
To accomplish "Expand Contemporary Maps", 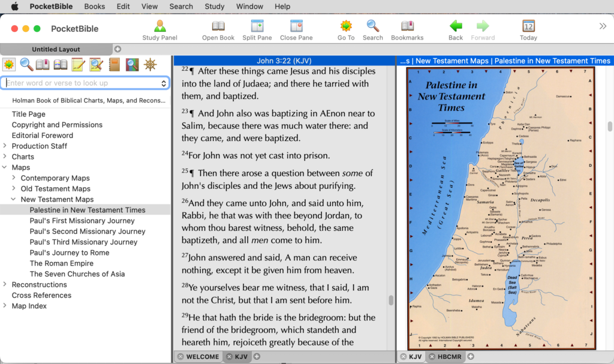I will [14, 178].
